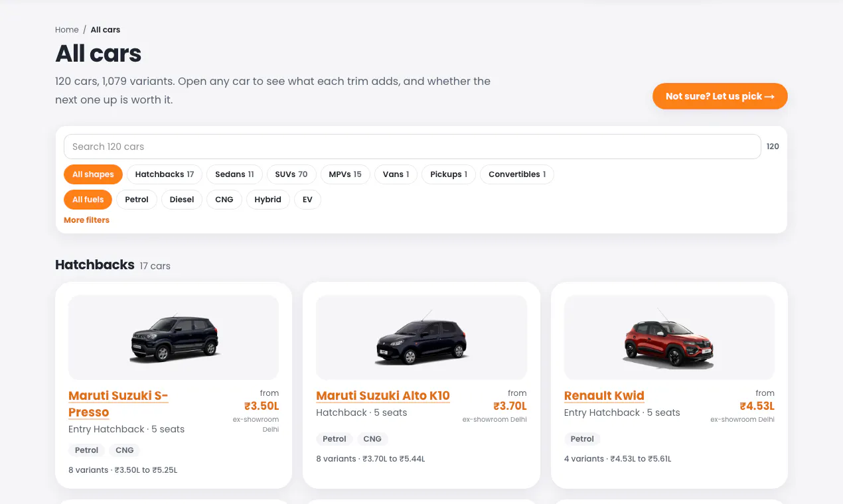The width and height of the screenshot is (843, 504).
Task: Open the 'Not sure? Let us pick' button
Action: click(720, 96)
